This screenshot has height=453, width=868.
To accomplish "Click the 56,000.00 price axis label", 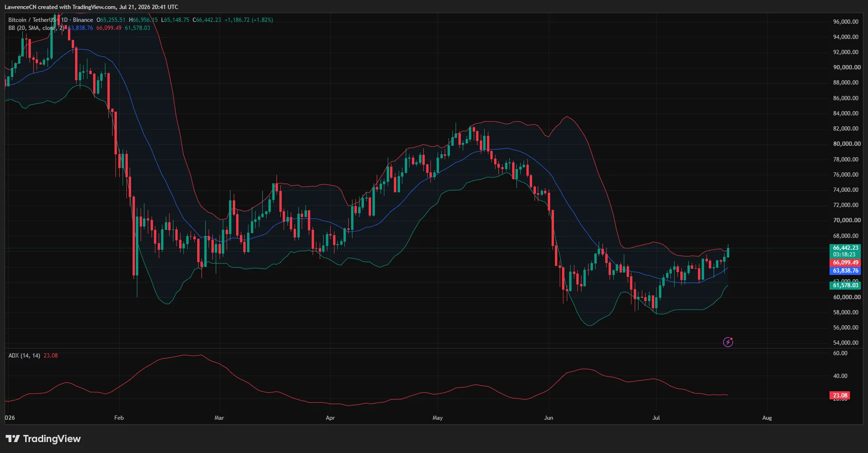I will pyautogui.click(x=846, y=328).
